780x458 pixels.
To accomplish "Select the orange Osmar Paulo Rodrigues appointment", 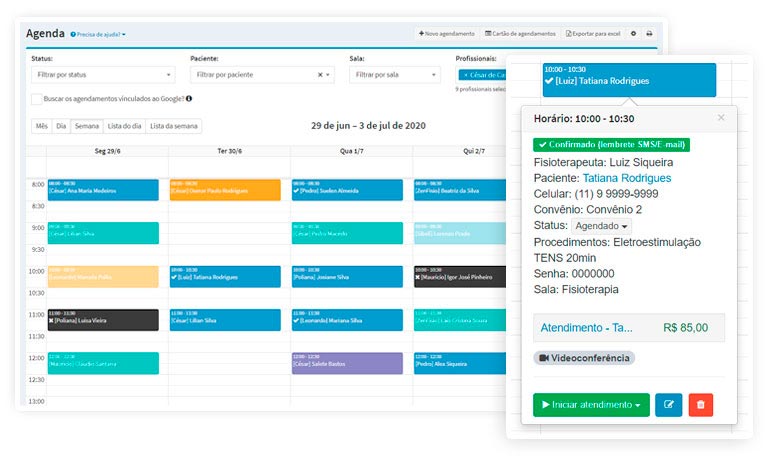I will [x=225, y=189].
